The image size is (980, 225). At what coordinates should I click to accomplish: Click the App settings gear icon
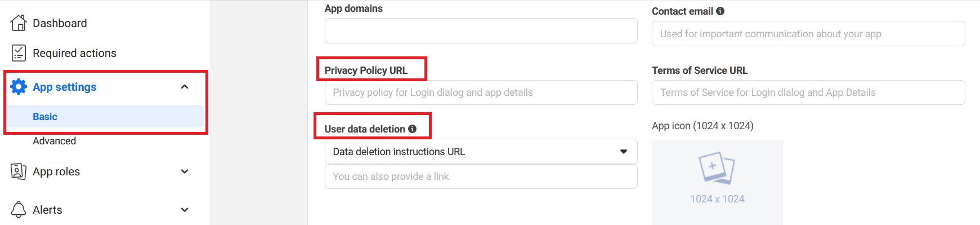[19, 87]
